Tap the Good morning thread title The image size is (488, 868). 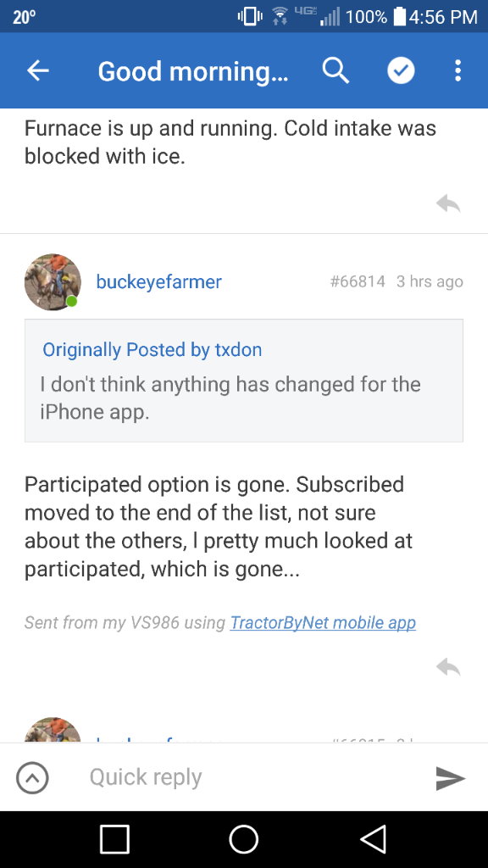193,71
